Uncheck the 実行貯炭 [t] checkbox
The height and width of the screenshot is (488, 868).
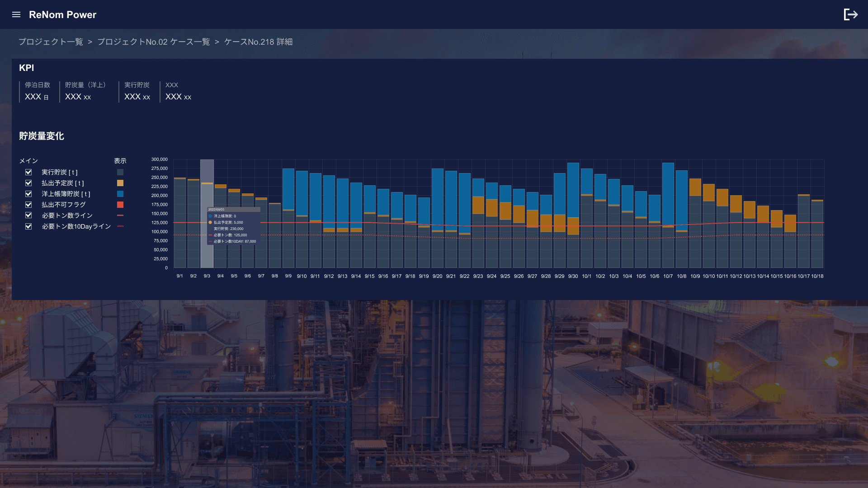pos(28,172)
